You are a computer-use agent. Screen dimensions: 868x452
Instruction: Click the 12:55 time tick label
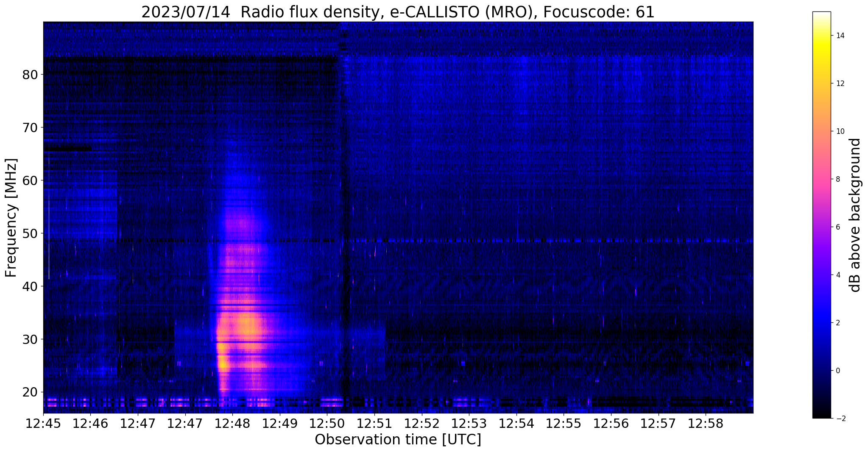tap(564, 424)
